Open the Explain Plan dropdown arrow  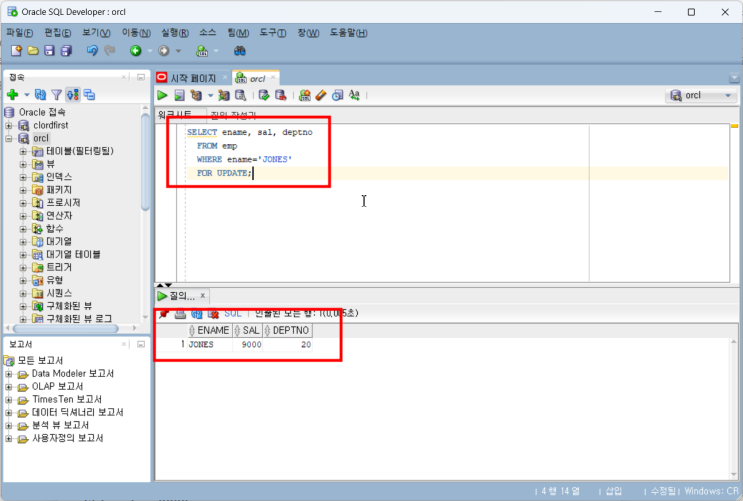click(210, 95)
